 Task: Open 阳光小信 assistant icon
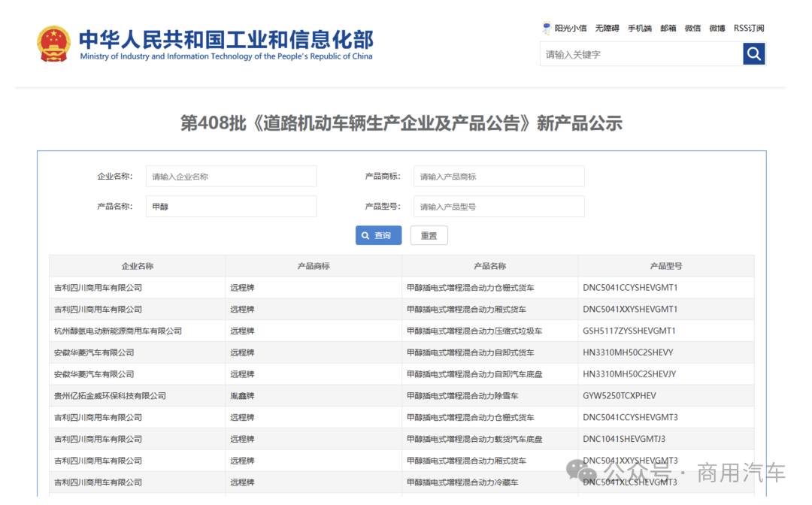(x=547, y=28)
